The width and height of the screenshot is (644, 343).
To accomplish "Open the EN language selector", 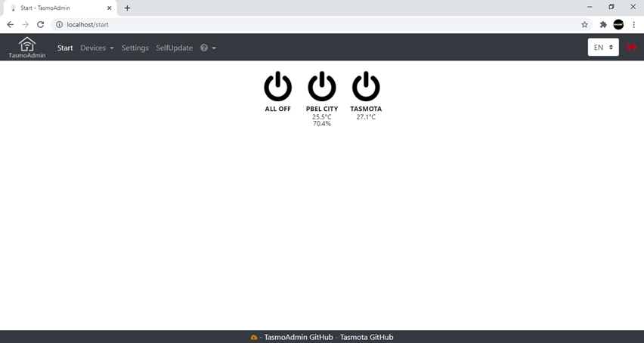I will [x=603, y=47].
